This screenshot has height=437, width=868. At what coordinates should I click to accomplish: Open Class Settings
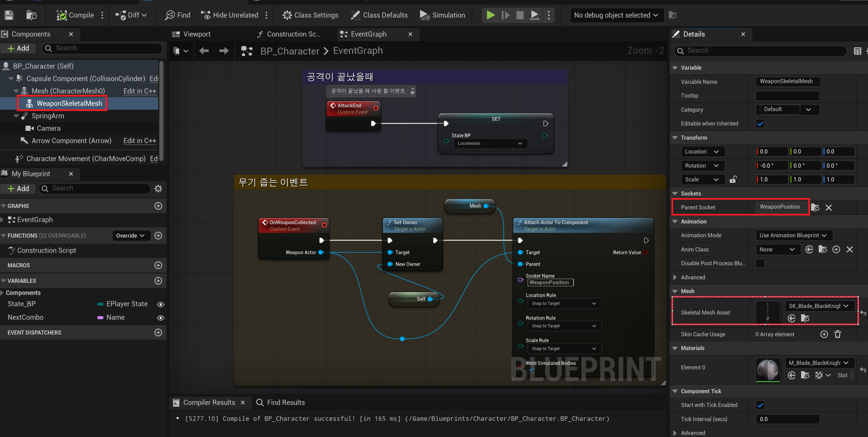(x=310, y=15)
